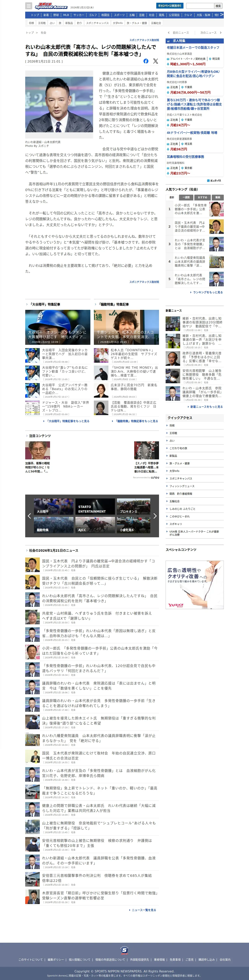Screen dimensions: 249x980
Task: Expand quick access フィッシングニュース item
Action: 194,486
